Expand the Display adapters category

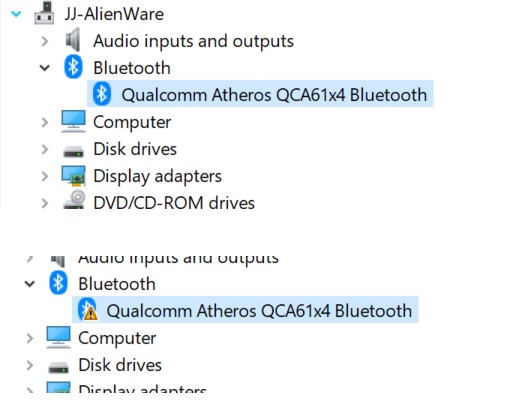45,176
